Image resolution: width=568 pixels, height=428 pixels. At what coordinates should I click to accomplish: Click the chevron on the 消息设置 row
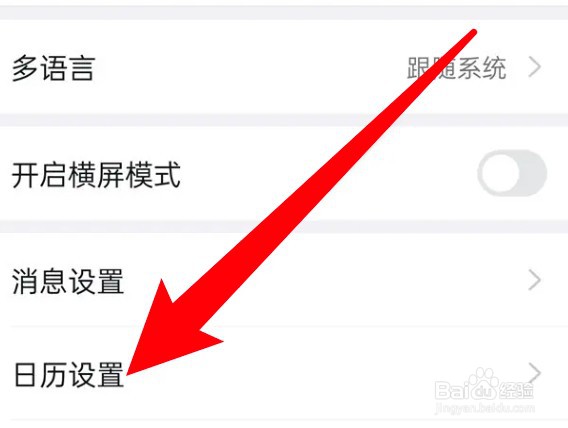click(535, 280)
